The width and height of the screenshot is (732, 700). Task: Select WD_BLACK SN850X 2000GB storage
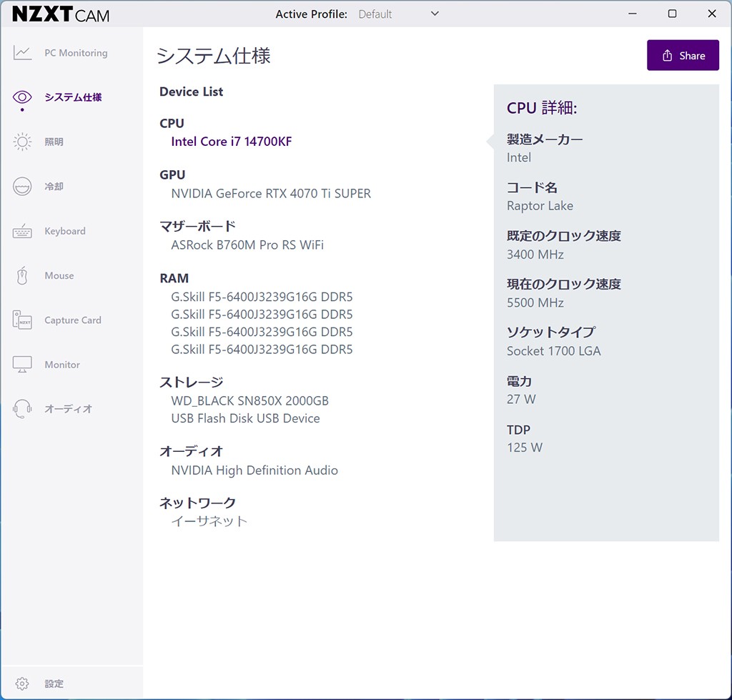click(x=249, y=400)
